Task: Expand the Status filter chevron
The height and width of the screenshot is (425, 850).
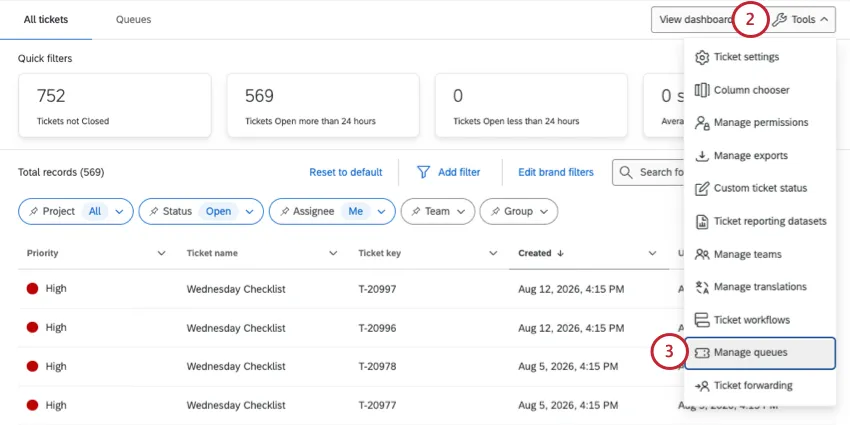Action: pyautogui.click(x=249, y=211)
